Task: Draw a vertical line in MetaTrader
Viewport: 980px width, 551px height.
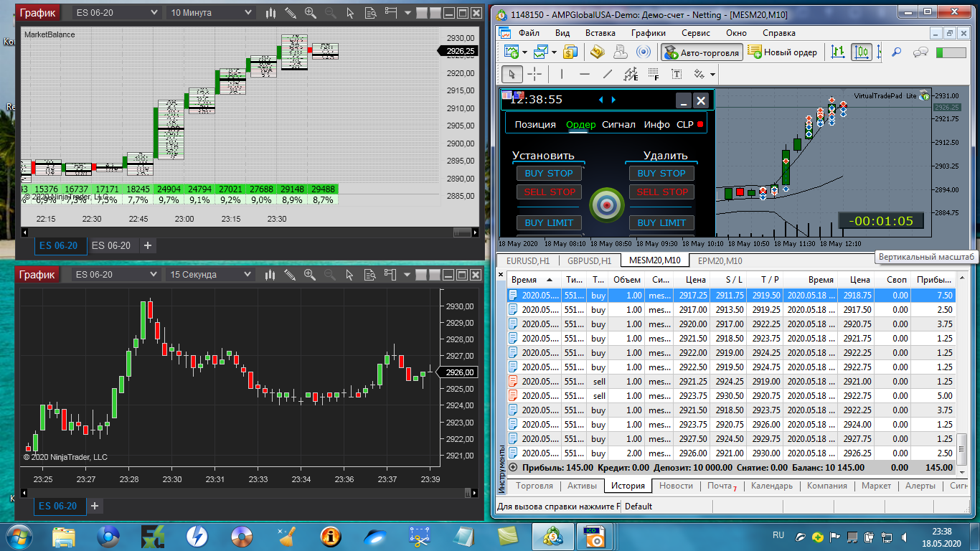Action: pos(562,74)
